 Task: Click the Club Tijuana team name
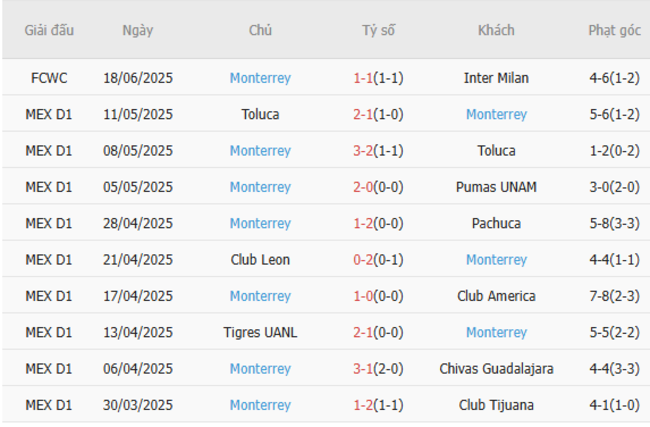(x=496, y=405)
